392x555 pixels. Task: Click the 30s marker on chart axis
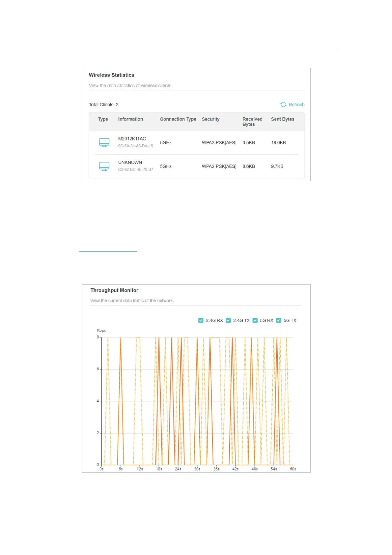point(197,469)
